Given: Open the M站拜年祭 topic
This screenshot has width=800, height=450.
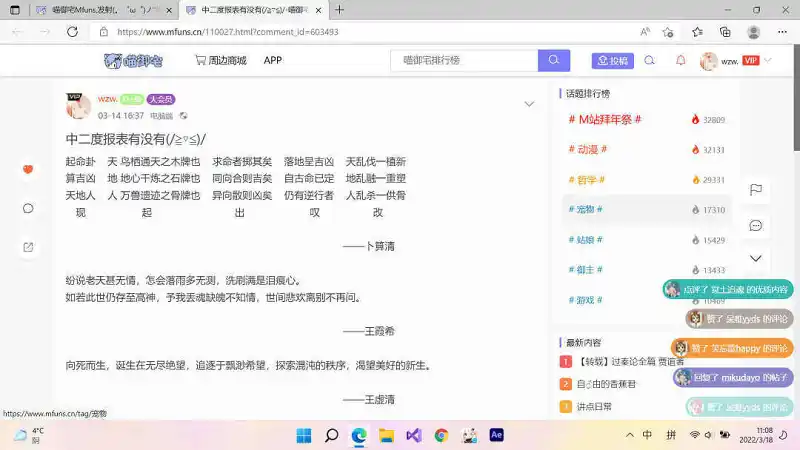Looking at the screenshot, I should click(x=605, y=119).
